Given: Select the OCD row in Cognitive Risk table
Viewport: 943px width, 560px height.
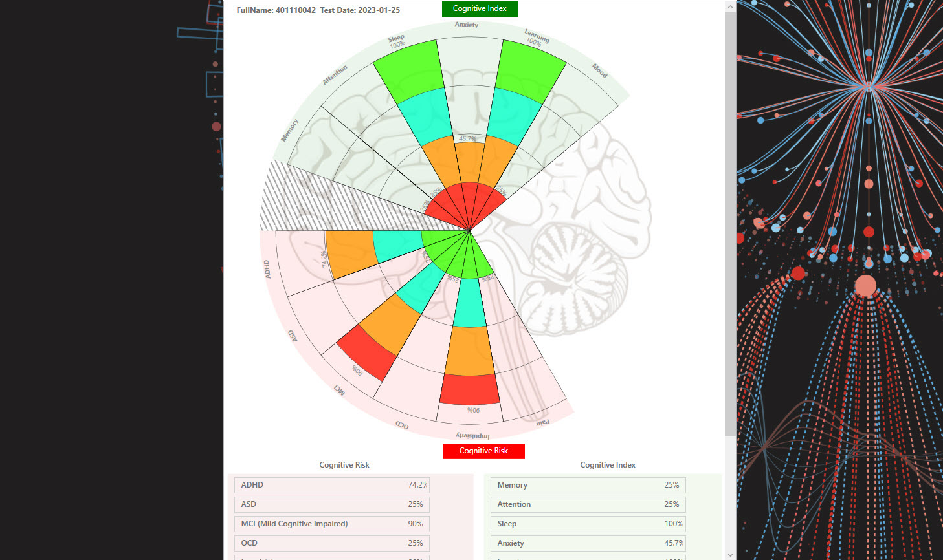Looking at the screenshot, I should (332, 543).
